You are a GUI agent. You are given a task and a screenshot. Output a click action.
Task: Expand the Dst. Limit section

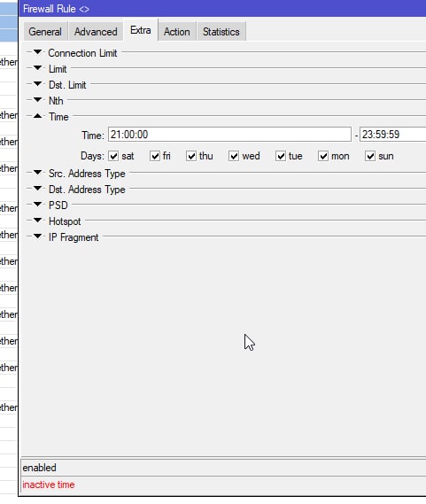point(37,84)
